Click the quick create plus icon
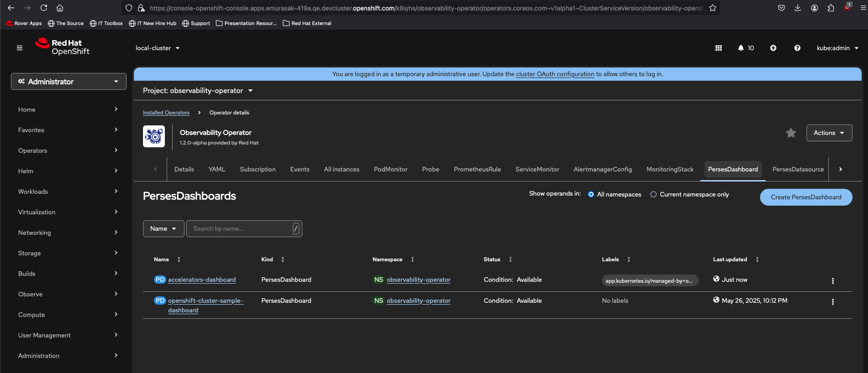Image resolution: width=868 pixels, height=373 pixels. (x=773, y=48)
